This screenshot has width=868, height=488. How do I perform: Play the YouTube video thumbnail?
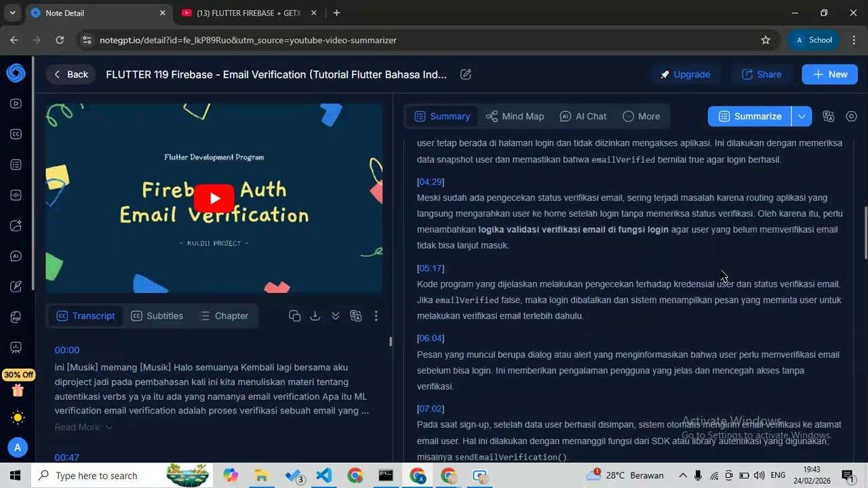[214, 199]
